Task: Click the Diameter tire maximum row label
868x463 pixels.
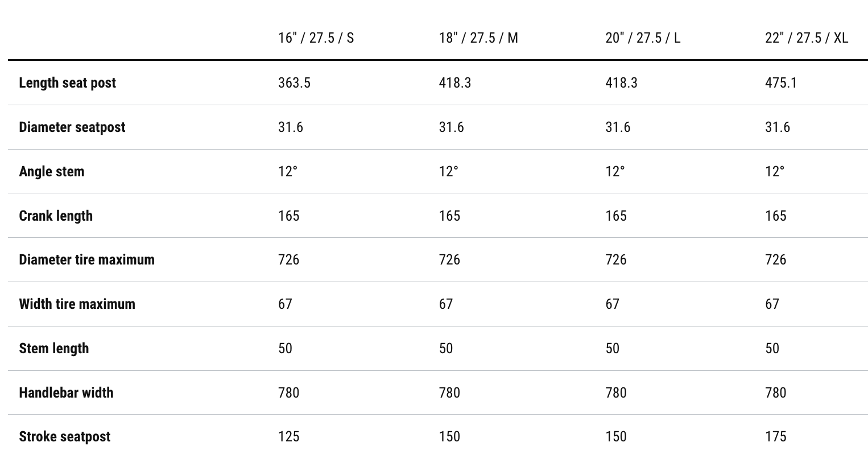Action: (86, 260)
